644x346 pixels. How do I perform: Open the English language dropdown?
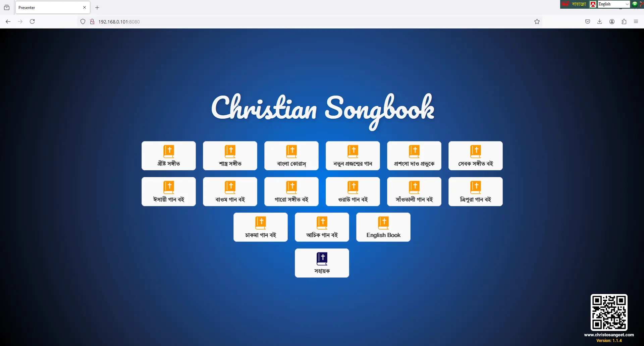click(613, 4)
